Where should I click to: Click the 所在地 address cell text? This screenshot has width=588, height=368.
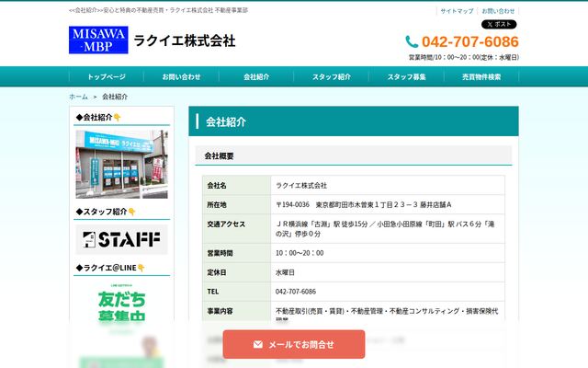(x=364, y=204)
